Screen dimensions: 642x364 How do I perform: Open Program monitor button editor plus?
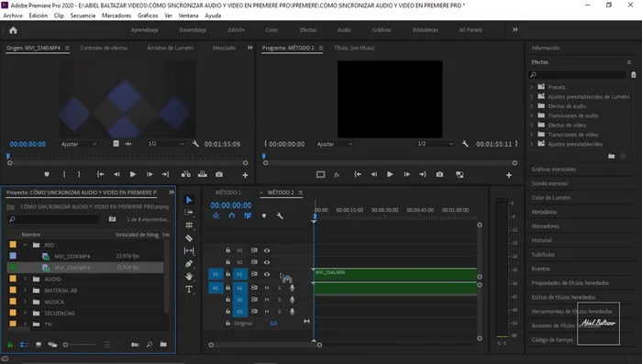tap(508, 175)
